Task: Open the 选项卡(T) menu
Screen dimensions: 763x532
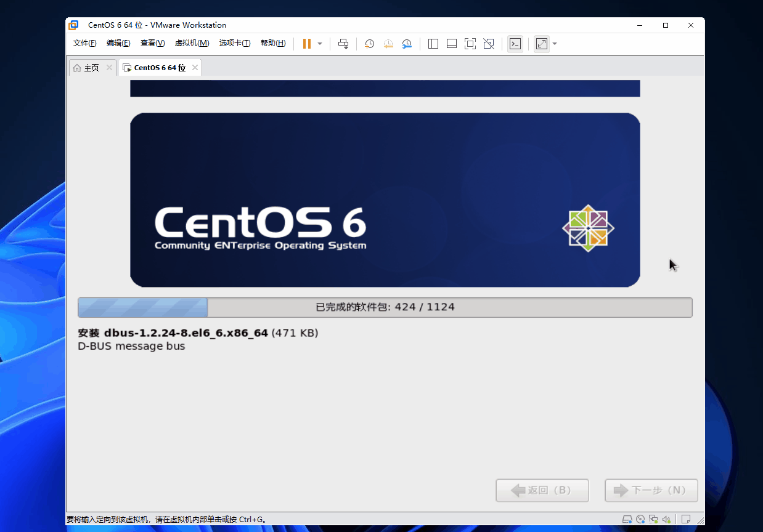Action: 235,43
